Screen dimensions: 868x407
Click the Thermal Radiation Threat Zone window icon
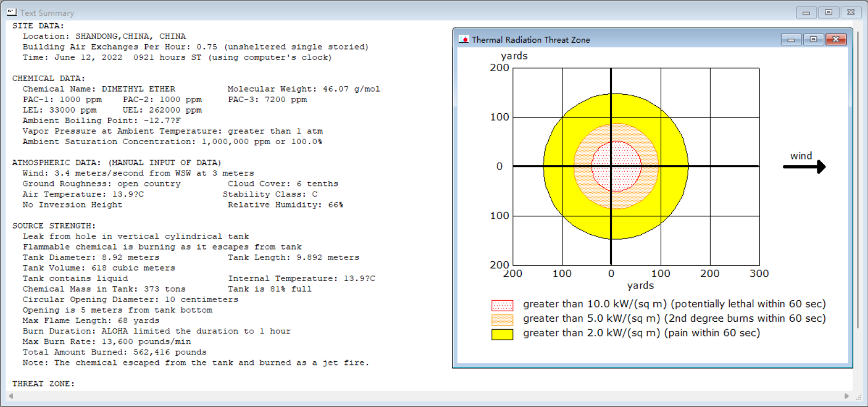(x=463, y=39)
